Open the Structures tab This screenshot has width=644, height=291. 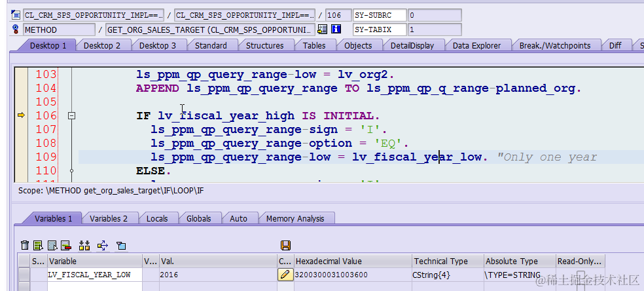264,46
